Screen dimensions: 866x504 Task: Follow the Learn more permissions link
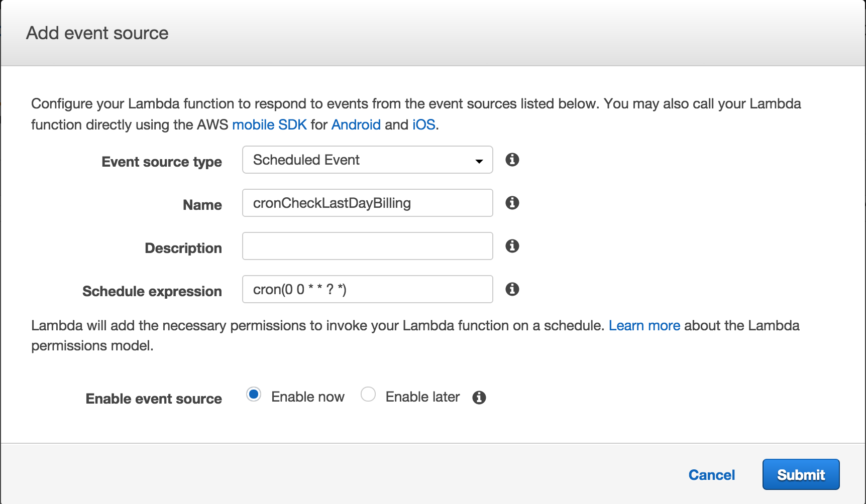point(644,325)
